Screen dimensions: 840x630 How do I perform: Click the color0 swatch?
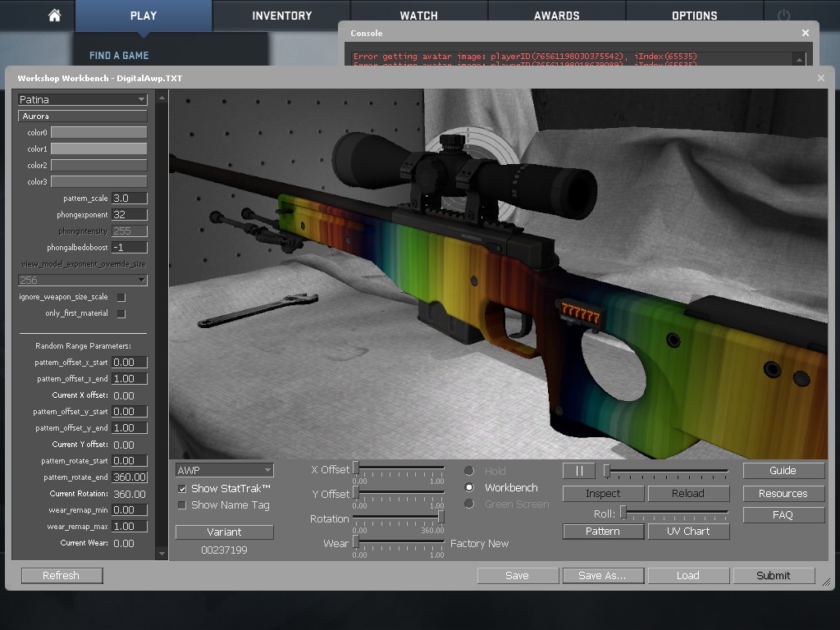[99, 132]
